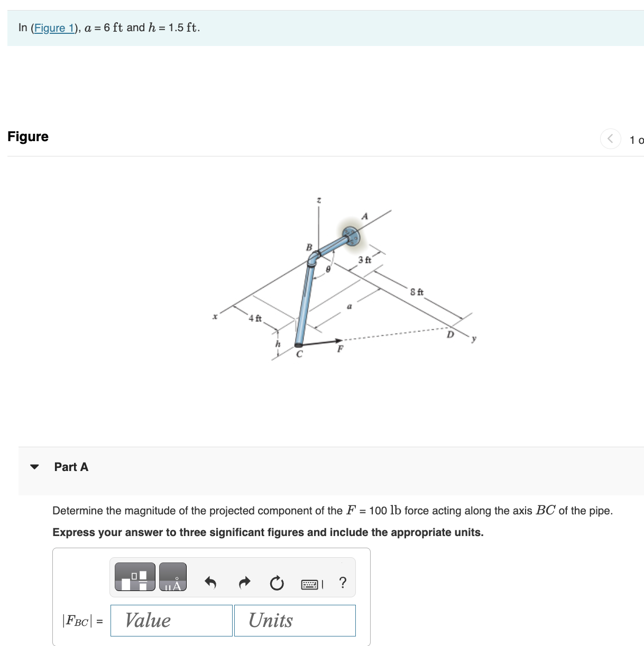Undo the last answer entry
The image size is (644, 646).
coord(210,583)
